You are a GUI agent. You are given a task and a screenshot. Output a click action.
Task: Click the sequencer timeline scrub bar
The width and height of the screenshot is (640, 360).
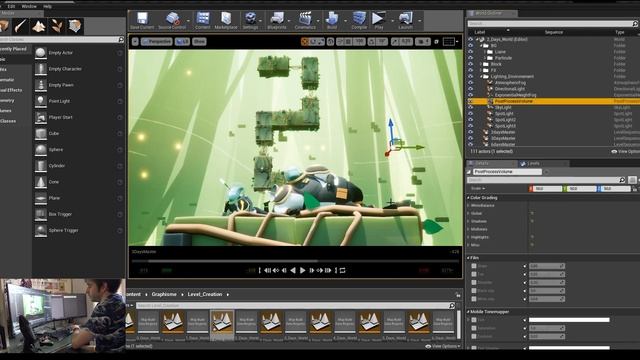295,261
